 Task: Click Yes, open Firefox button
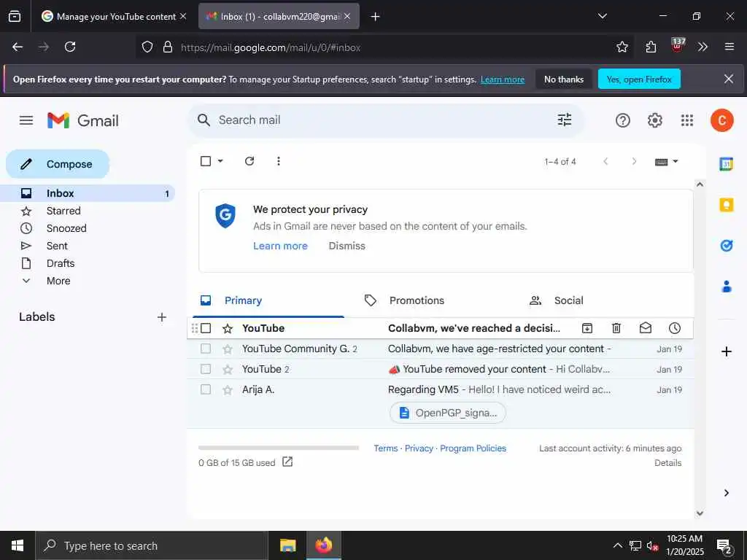639,79
